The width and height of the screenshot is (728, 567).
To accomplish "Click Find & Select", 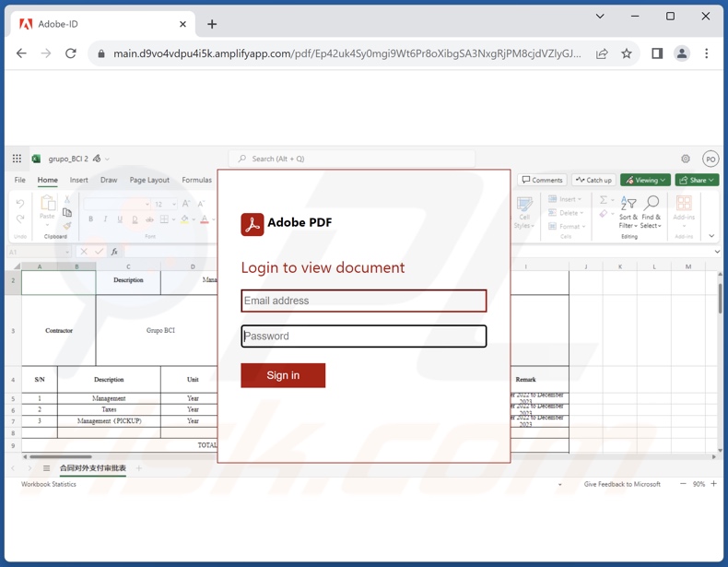I will (651, 212).
